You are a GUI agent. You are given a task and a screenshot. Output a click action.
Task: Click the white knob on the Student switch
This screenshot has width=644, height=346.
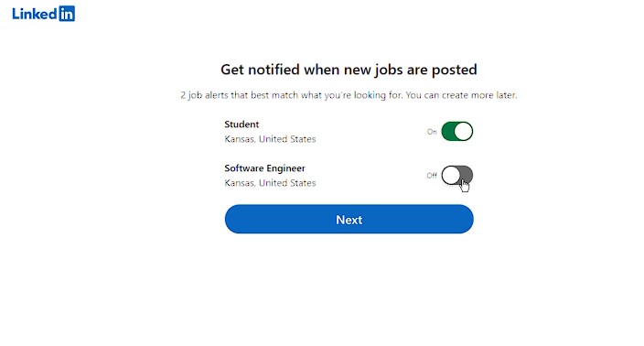[x=464, y=132]
